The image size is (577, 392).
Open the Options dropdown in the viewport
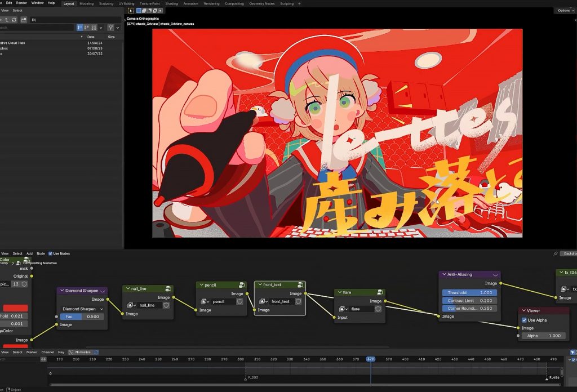[564, 11]
